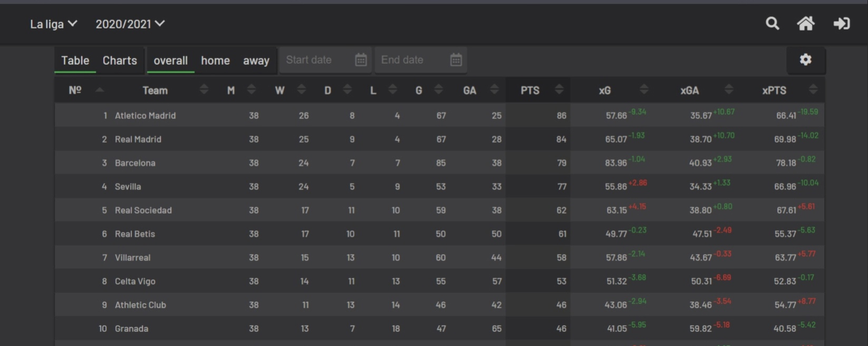Expand the La liga league dropdown
868x346 pixels.
point(54,24)
